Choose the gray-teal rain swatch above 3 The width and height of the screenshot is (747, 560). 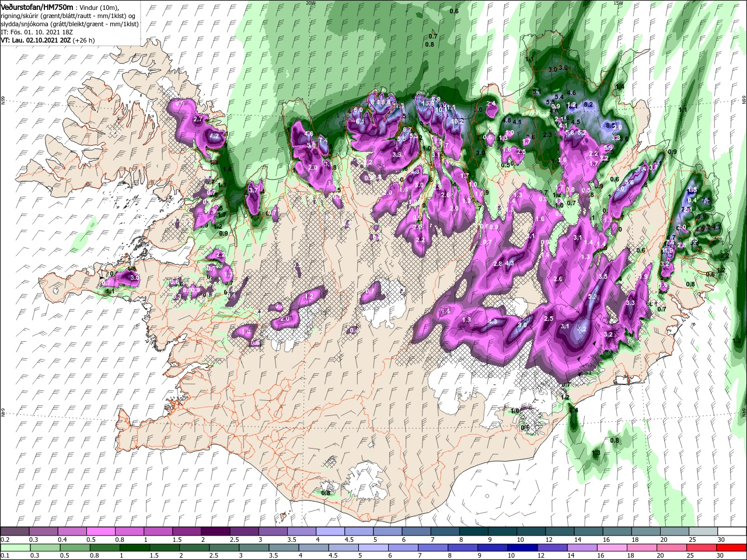point(254,547)
